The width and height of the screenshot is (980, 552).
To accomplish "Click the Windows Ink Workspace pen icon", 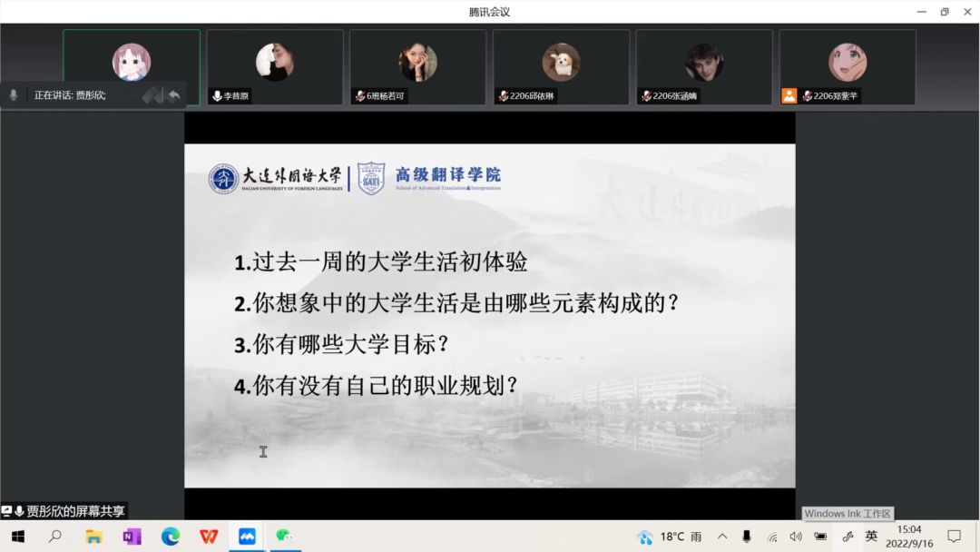I will pyautogui.click(x=848, y=537).
